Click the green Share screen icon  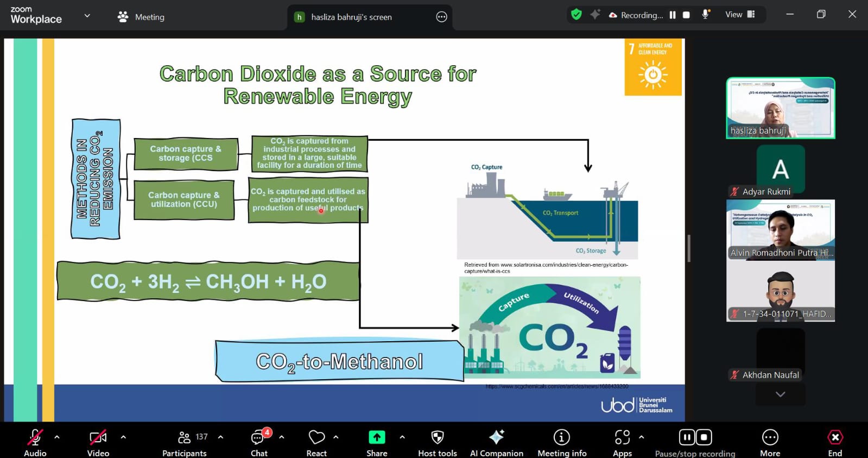point(377,437)
